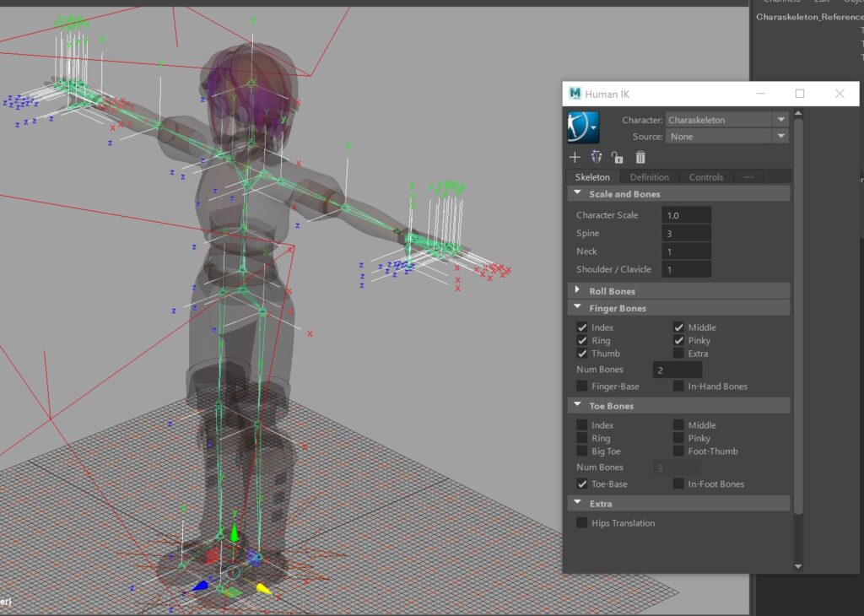Uncheck the Thumb finger bone checkbox
The image size is (864, 616).
(x=582, y=354)
